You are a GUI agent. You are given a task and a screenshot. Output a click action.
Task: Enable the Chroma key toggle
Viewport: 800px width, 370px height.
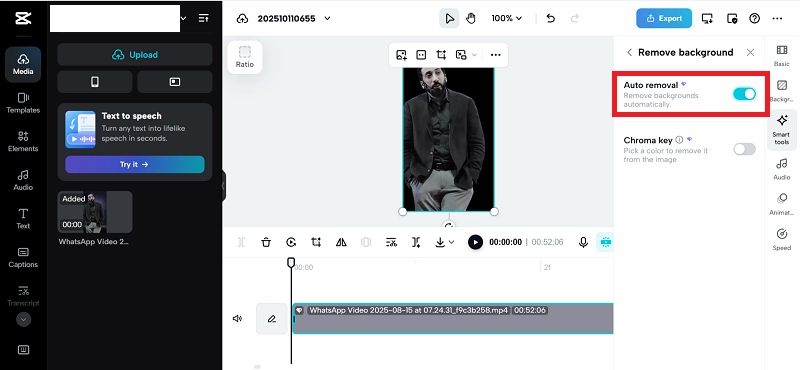(744, 149)
